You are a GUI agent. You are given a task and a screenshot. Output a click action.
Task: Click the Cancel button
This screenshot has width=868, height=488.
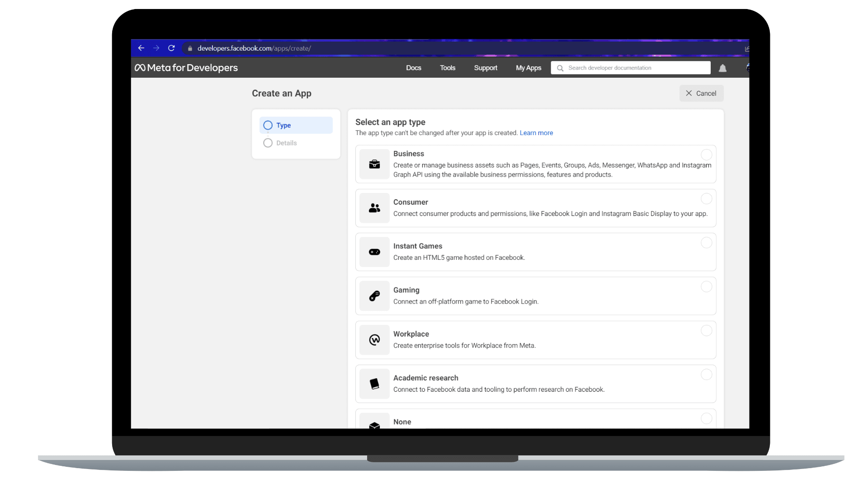point(701,93)
